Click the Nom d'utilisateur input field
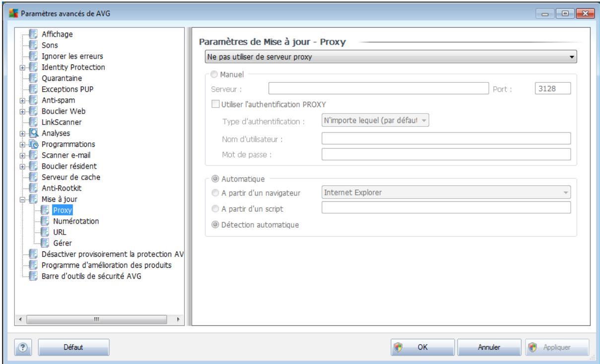 [x=446, y=138]
